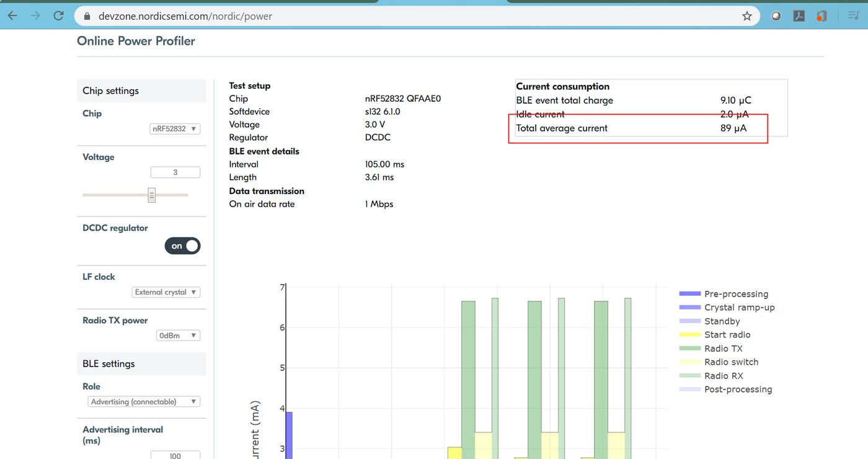Open the Chip nRF52832 dropdown
This screenshot has width=868, height=459.
point(175,129)
